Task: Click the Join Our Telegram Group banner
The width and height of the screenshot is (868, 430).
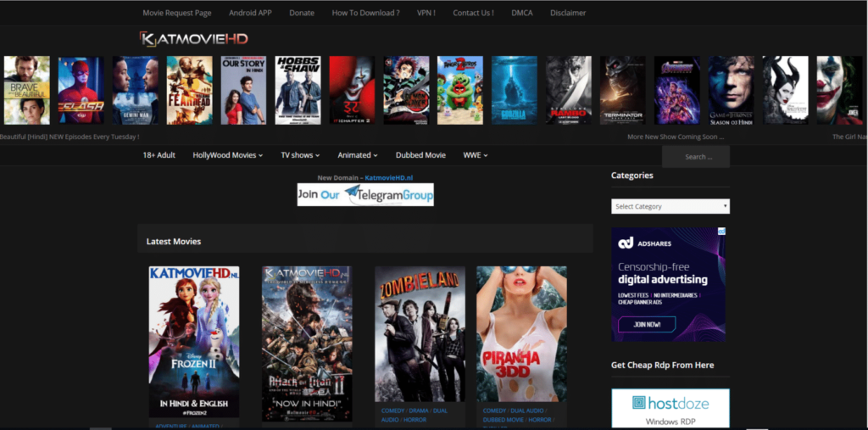Action: tap(365, 194)
